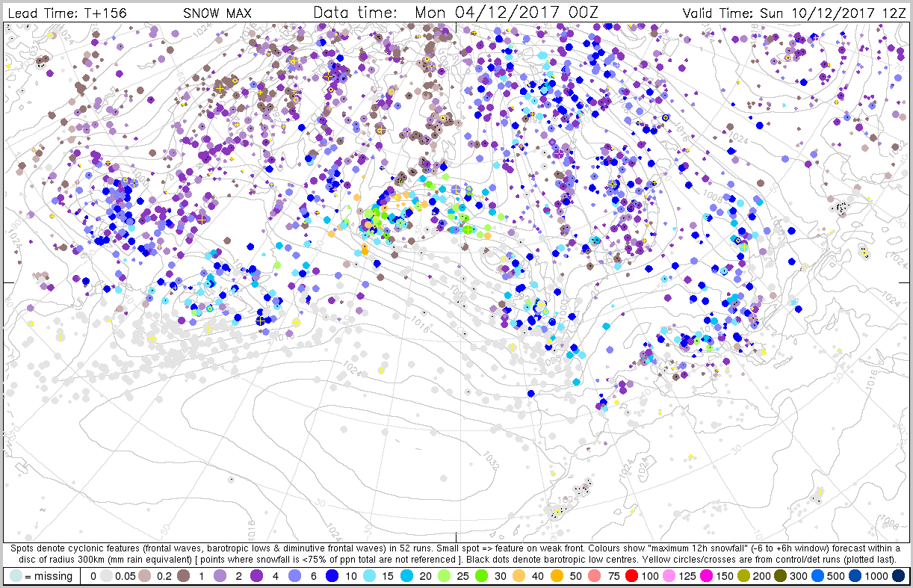Click the '75' legend value
The height and width of the screenshot is (588, 913).
point(614,576)
